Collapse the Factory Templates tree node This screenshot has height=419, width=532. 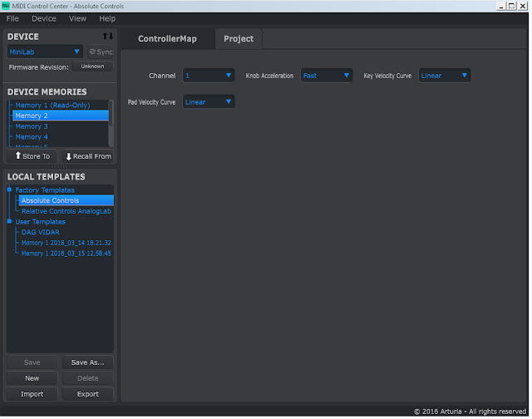point(9,190)
